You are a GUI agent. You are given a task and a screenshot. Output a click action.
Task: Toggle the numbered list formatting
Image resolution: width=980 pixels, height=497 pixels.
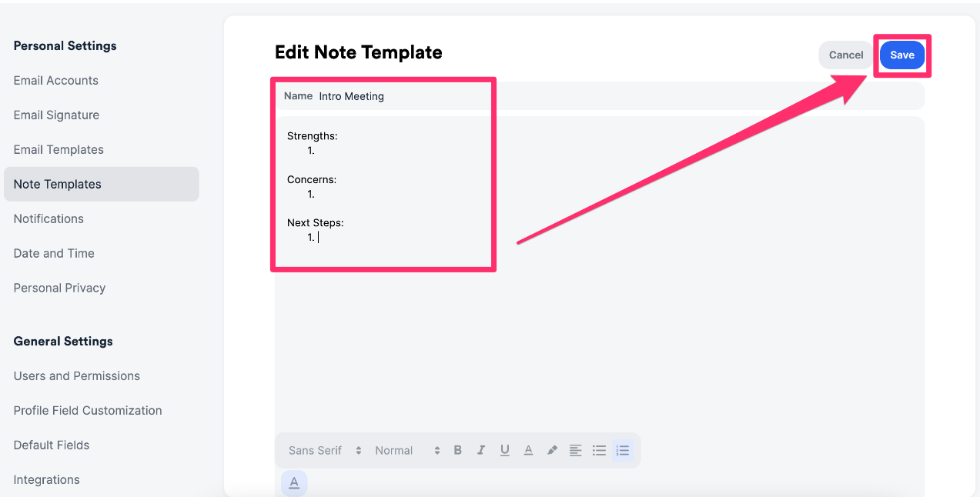[622, 450]
